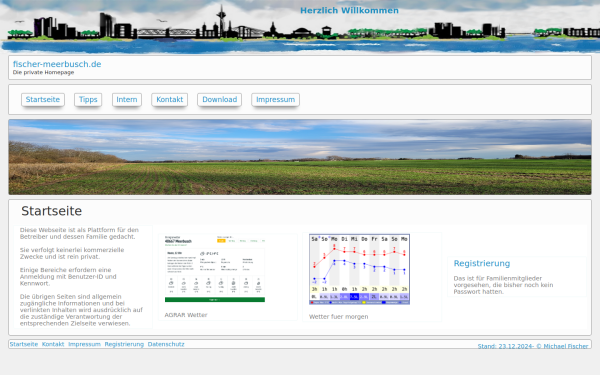Click paragraph starting Diese Webseite ist

[80, 233]
